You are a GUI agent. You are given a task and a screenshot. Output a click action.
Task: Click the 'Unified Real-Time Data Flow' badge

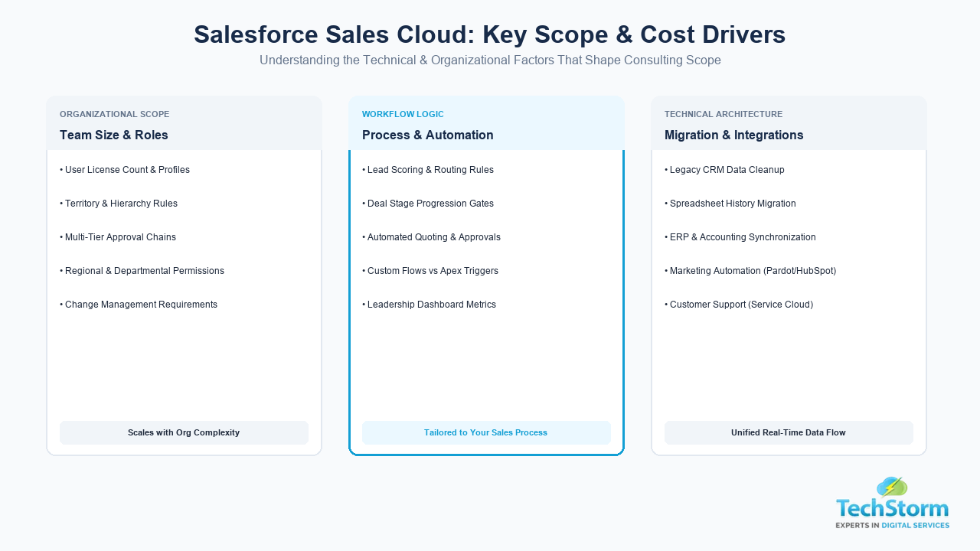pyautogui.click(x=789, y=432)
